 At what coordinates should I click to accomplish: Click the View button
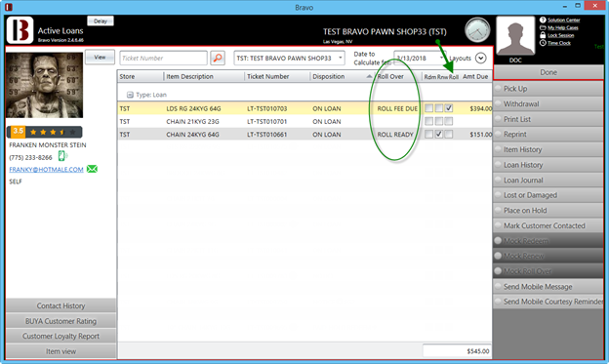coord(100,58)
